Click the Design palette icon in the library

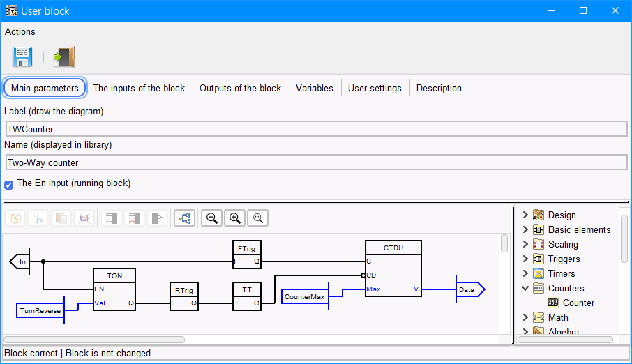[x=539, y=215]
